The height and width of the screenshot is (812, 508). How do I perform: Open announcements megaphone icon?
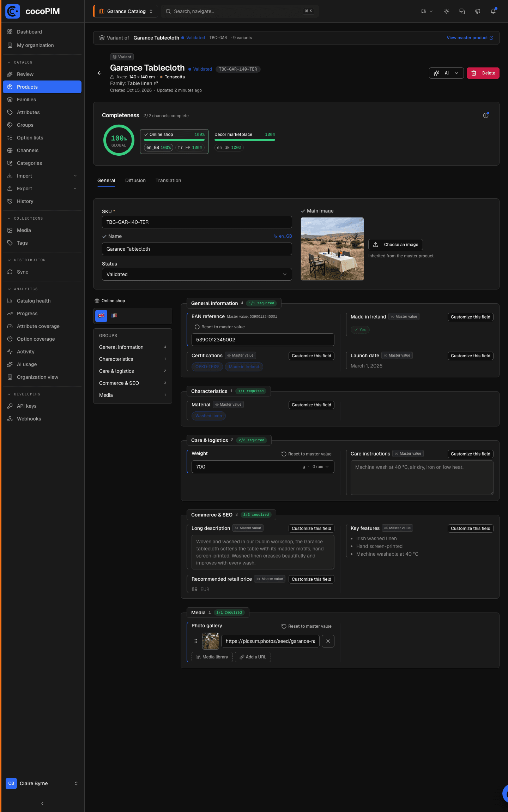point(478,11)
